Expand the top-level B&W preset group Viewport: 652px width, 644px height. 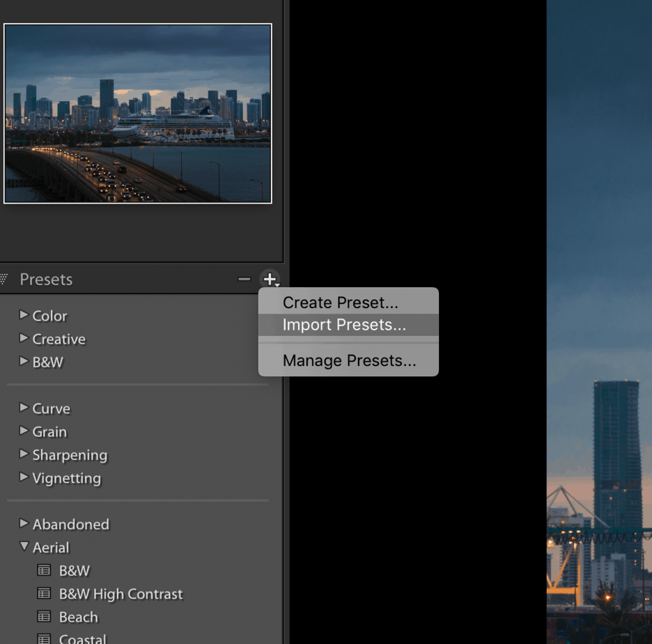coord(24,361)
